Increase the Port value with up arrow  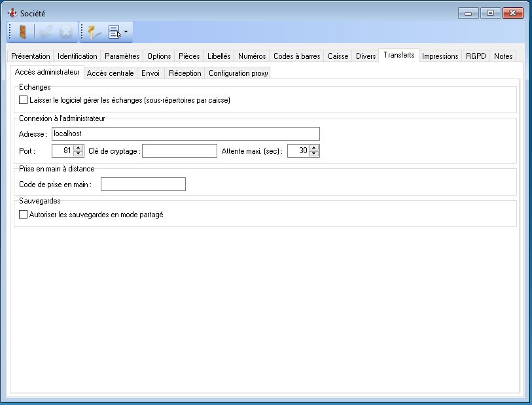[79, 148]
